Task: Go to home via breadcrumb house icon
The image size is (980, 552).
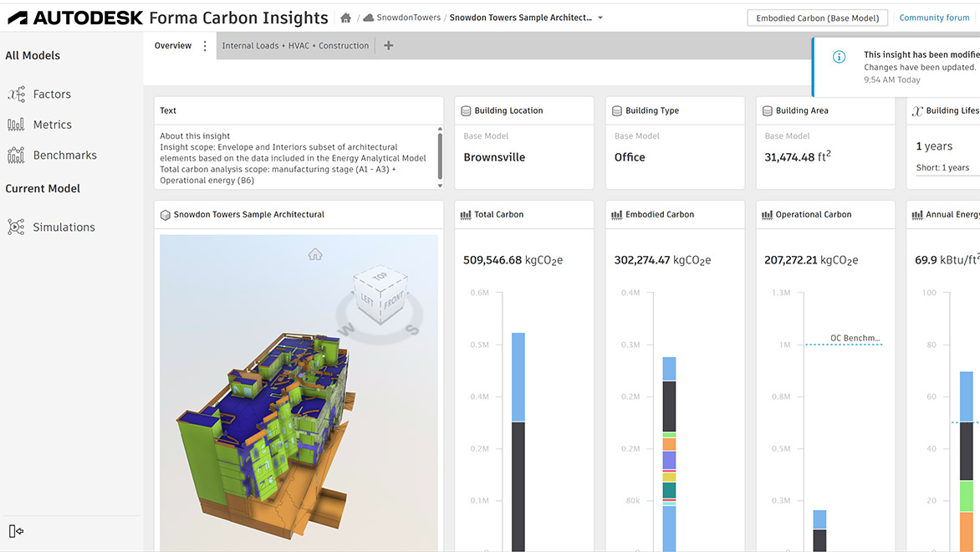Action: point(345,18)
